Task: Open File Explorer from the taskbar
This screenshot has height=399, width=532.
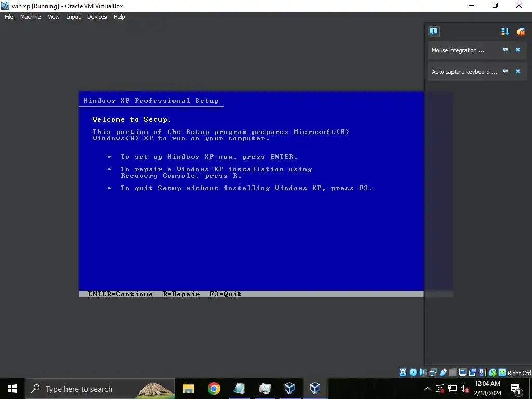Action: pyautogui.click(x=188, y=389)
